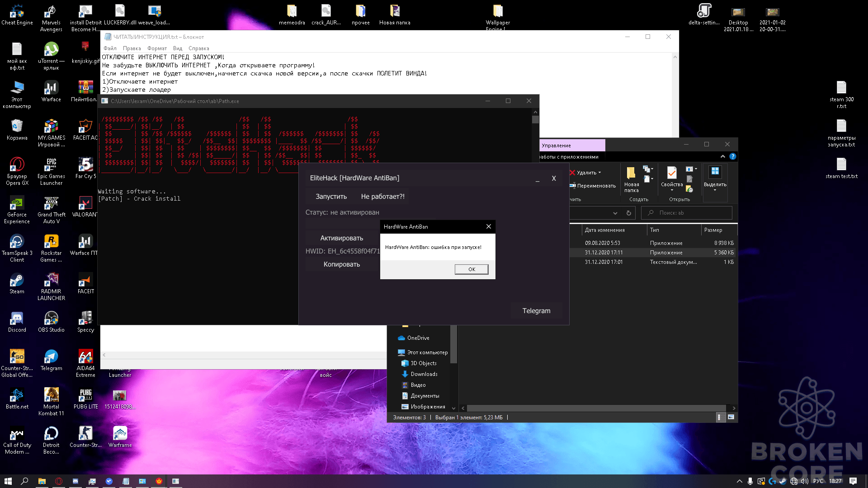Click OK in HardWare AntiBan error dialog
The image size is (868, 488).
pos(472,269)
